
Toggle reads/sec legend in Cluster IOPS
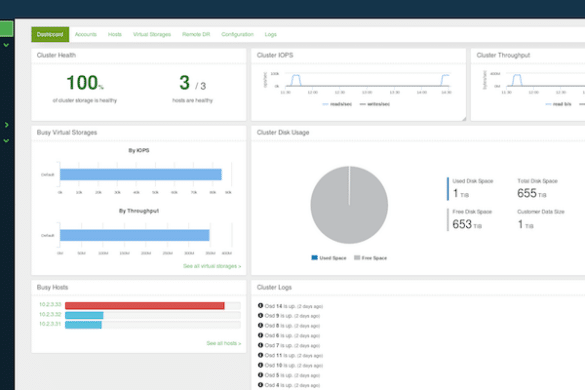(337, 104)
